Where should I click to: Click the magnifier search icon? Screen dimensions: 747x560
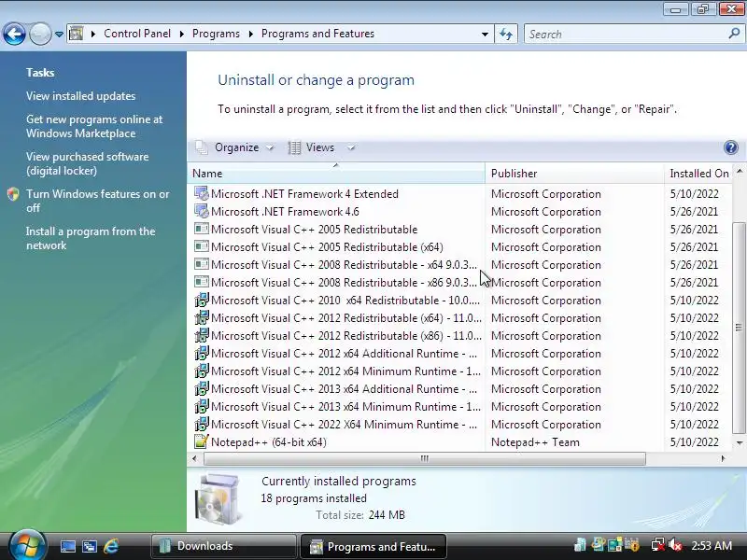point(734,34)
